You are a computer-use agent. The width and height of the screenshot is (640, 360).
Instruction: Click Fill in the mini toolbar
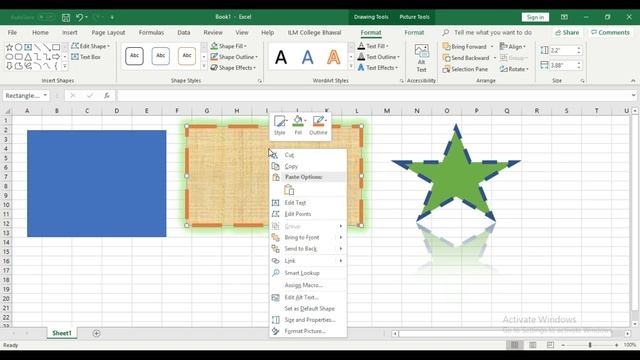298,125
